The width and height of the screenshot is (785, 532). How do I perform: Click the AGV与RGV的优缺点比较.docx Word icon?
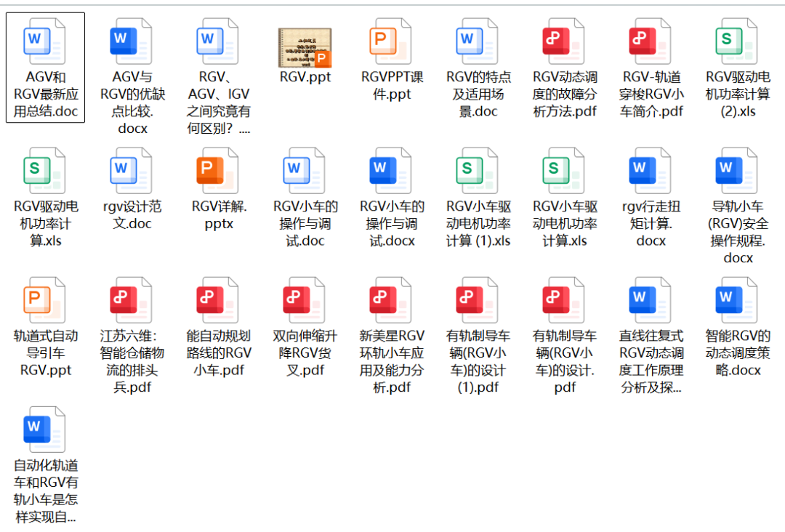[132, 41]
